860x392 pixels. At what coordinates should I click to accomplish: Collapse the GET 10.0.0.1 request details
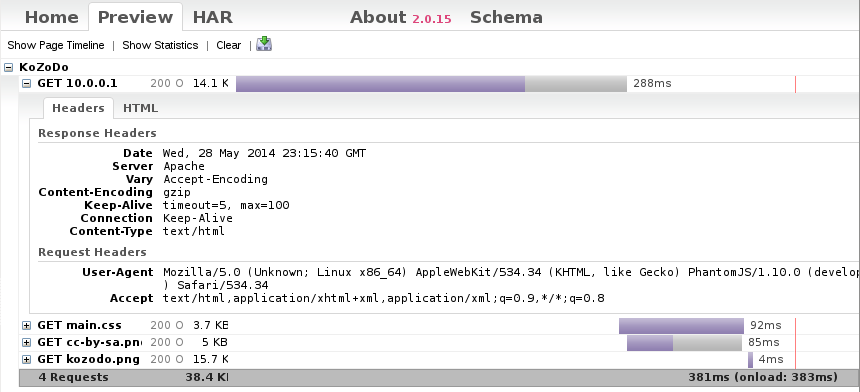coord(26,84)
